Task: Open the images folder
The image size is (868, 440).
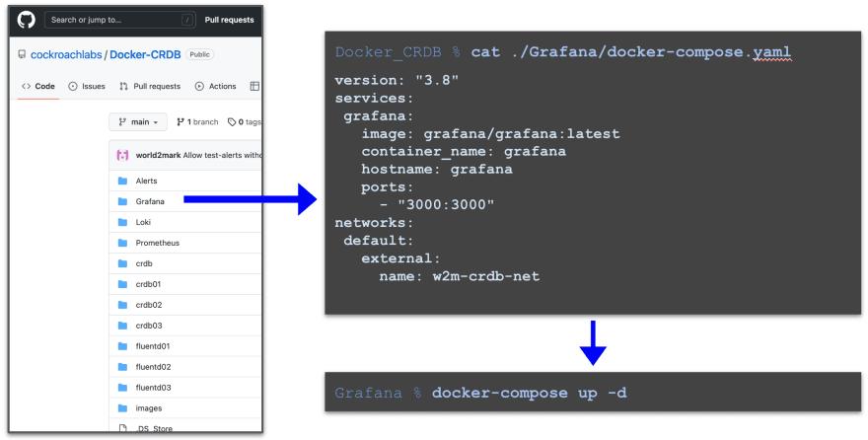Action: pos(149,408)
